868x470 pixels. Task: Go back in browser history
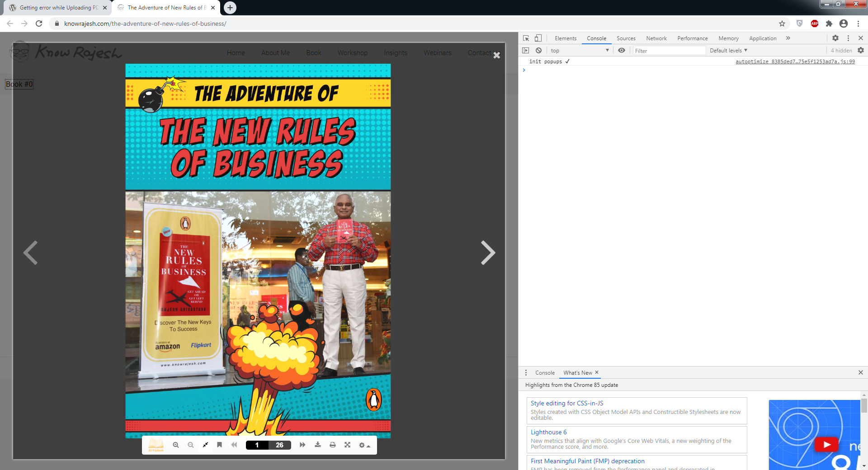click(10, 23)
